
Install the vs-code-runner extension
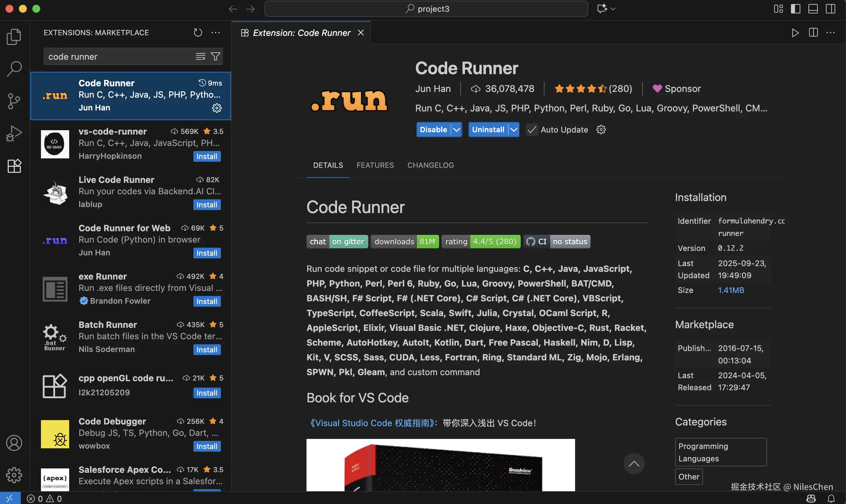tap(206, 157)
